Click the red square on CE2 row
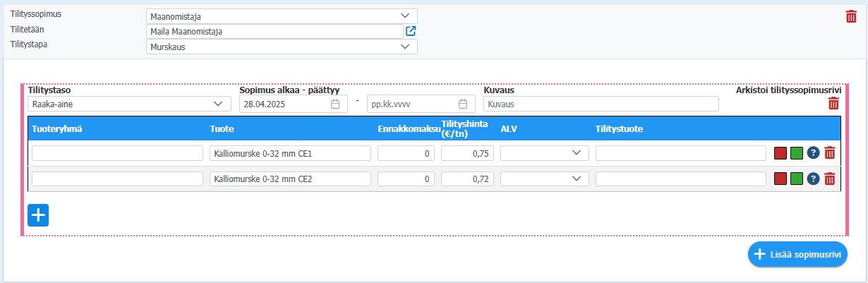 780,179
